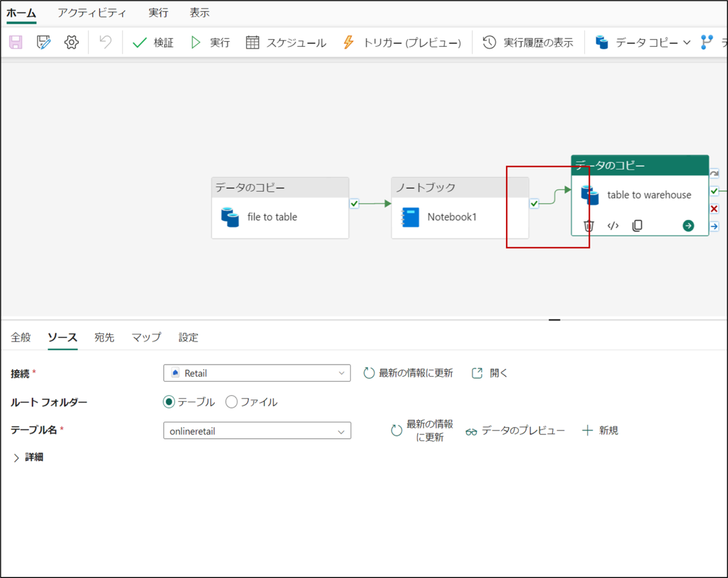Image resolution: width=728 pixels, height=578 pixels.
Task: Click blue completion arrow on table to warehouse
Action: coord(714,226)
